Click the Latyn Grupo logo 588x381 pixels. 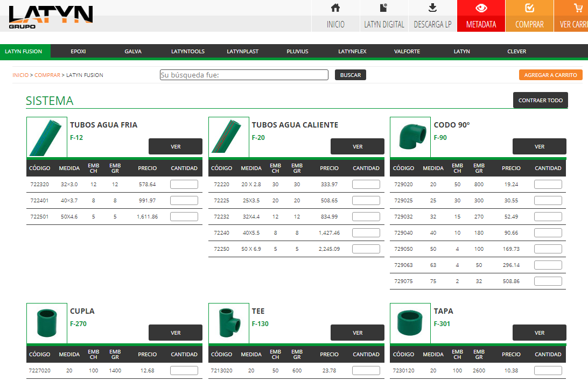click(51, 17)
